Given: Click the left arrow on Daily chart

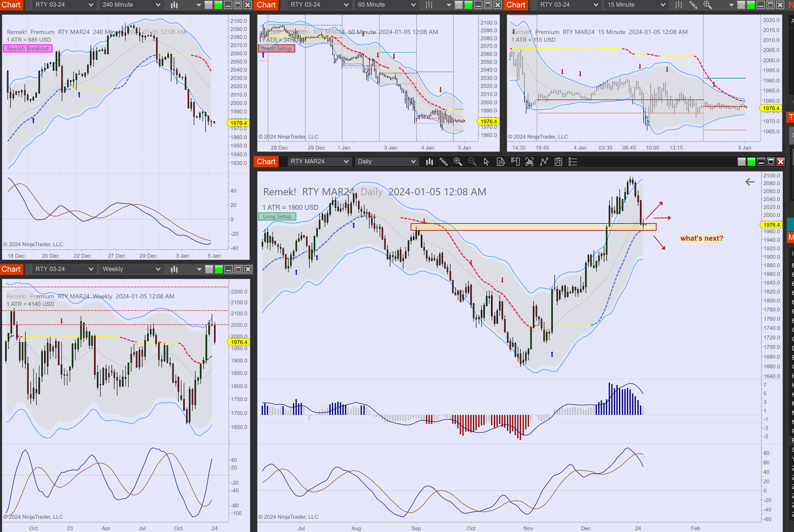Looking at the screenshot, I should coord(750,182).
